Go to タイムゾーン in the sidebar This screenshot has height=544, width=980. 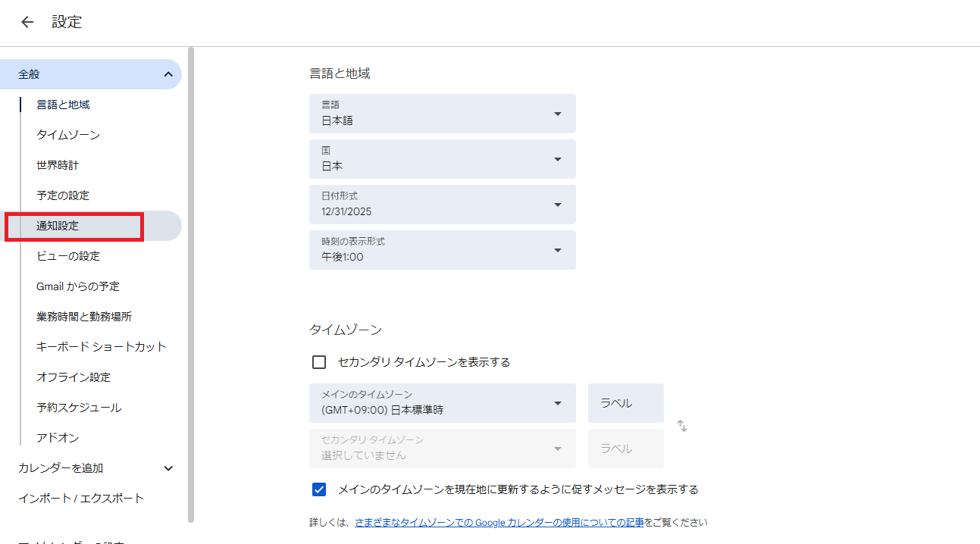(68, 135)
